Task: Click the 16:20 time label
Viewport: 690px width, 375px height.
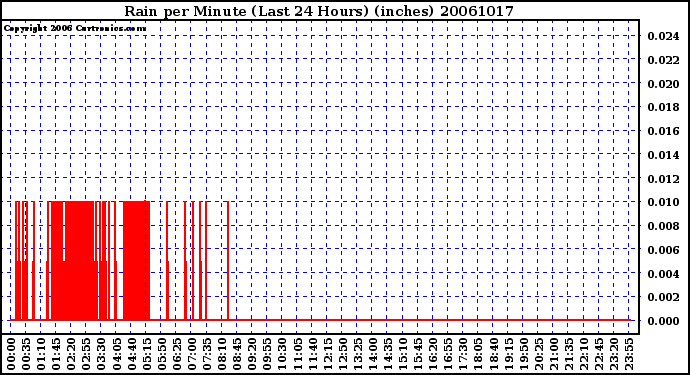Action: 433,354
